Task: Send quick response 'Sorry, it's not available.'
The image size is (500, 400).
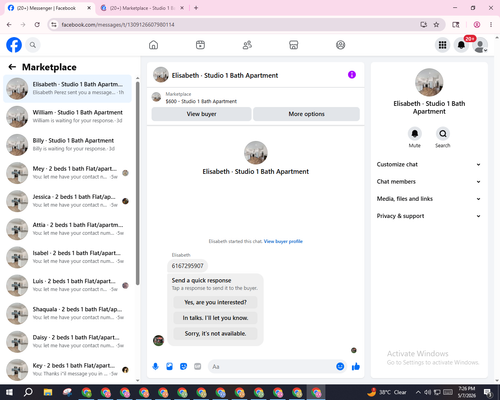Action: 215,334
